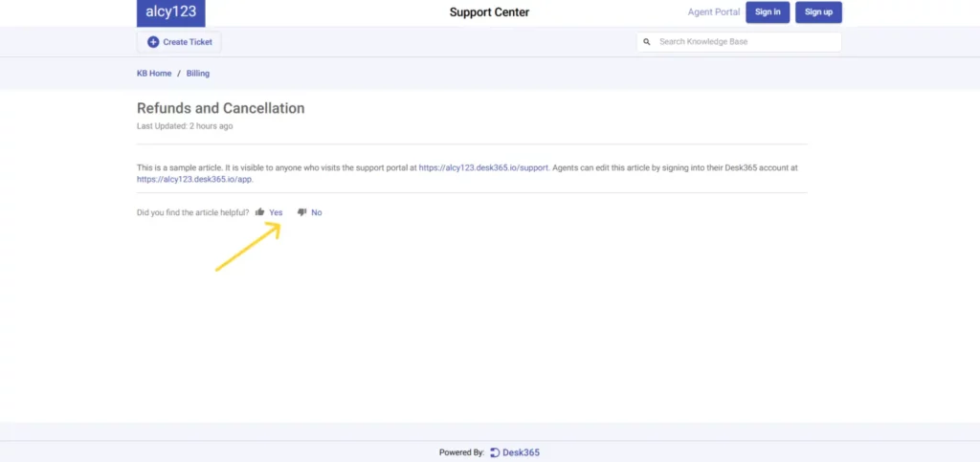Click the Desk365 logo icon in footer

(x=495, y=452)
